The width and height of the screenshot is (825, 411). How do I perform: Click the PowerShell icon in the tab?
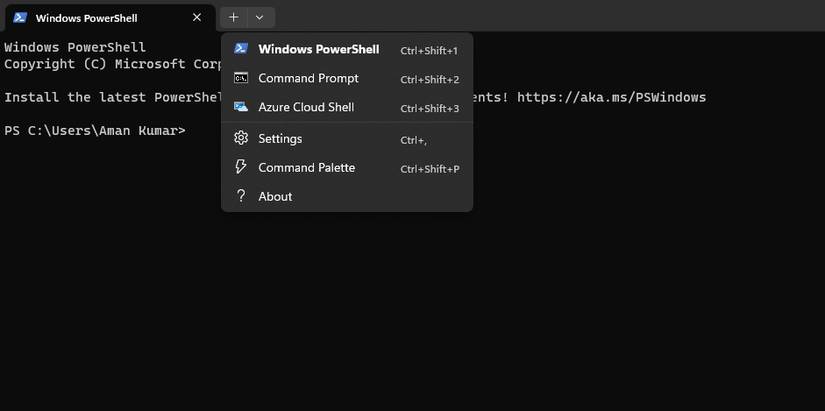pos(20,18)
